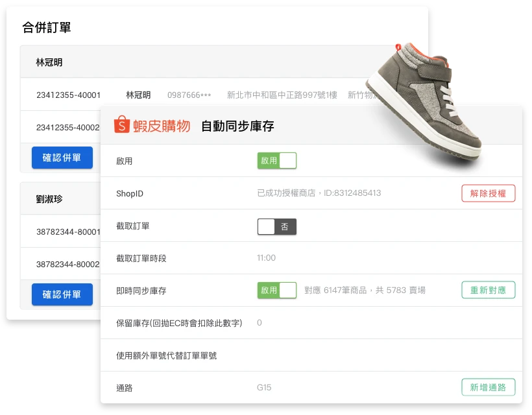Click the 蝦皮購物 Shopee logo icon
The width and height of the screenshot is (532, 415).
pyautogui.click(x=121, y=125)
